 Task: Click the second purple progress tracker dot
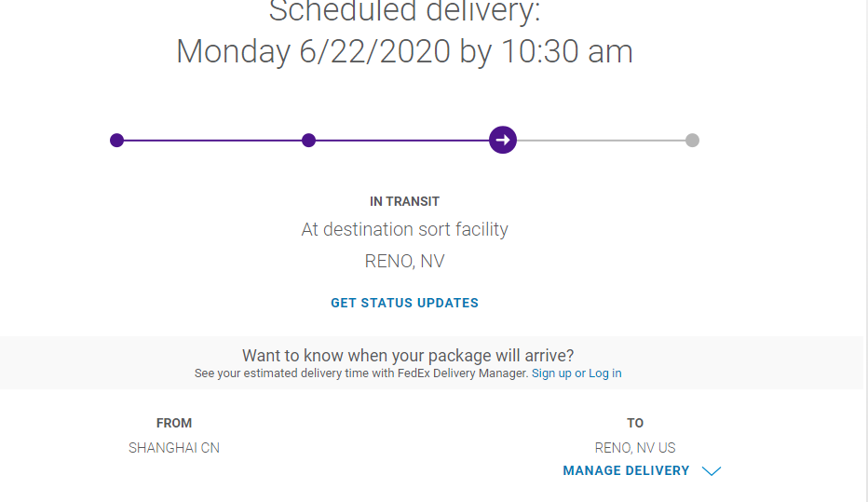[309, 141]
